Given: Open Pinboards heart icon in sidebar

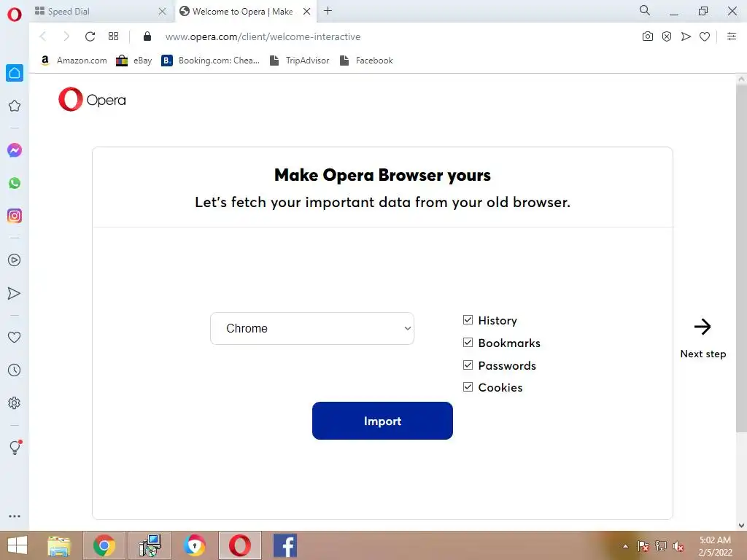Looking at the screenshot, I should pos(15,337).
